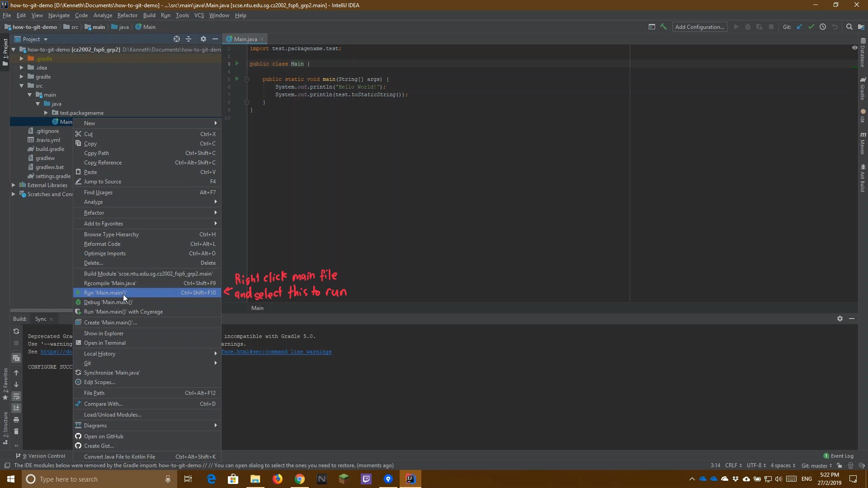
Task: Select Debug 'Main.main()' option
Action: [108, 302]
